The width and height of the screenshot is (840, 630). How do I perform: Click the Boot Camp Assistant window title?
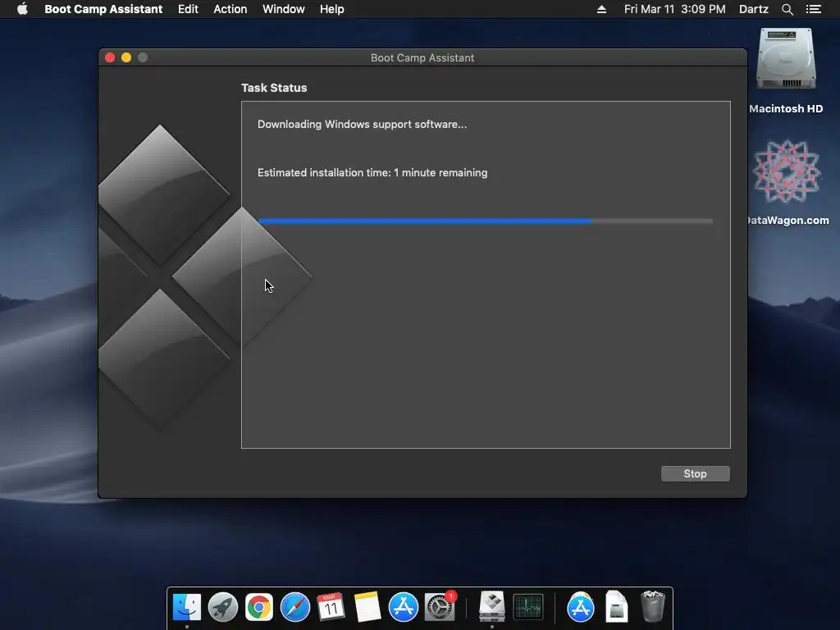point(422,58)
